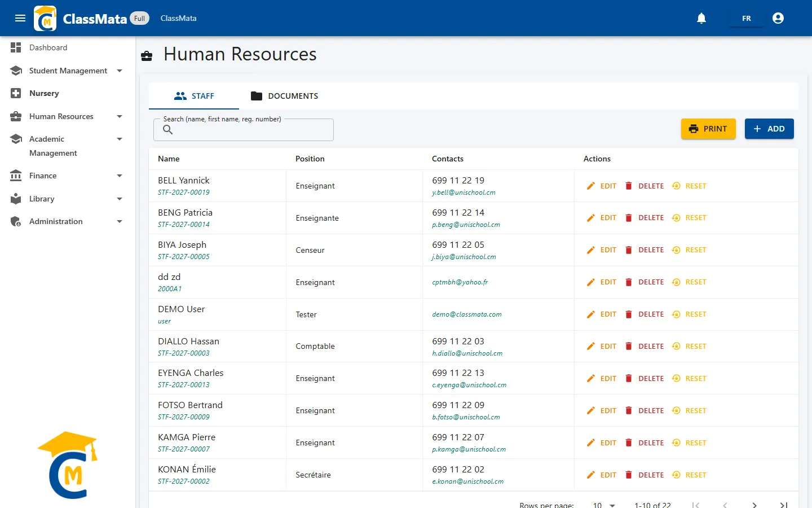The height and width of the screenshot is (508, 812).
Task: Click the pencil icon for BELL Yannick
Action: tap(591, 186)
